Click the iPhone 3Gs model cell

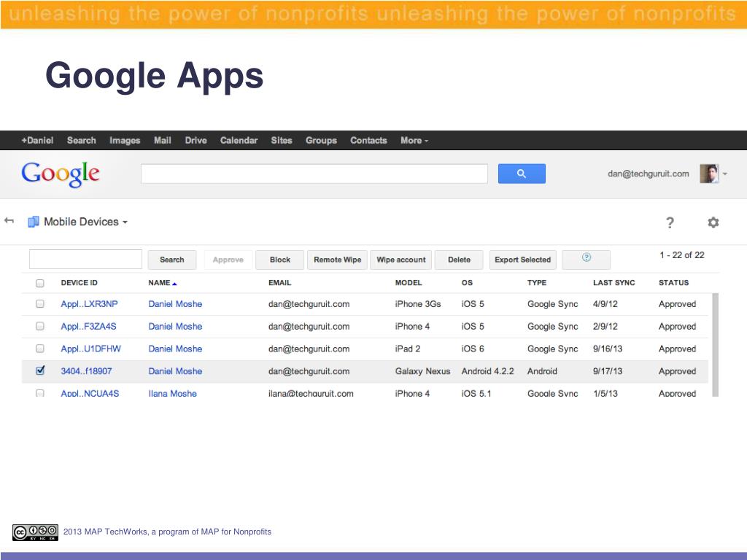[x=418, y=304]
